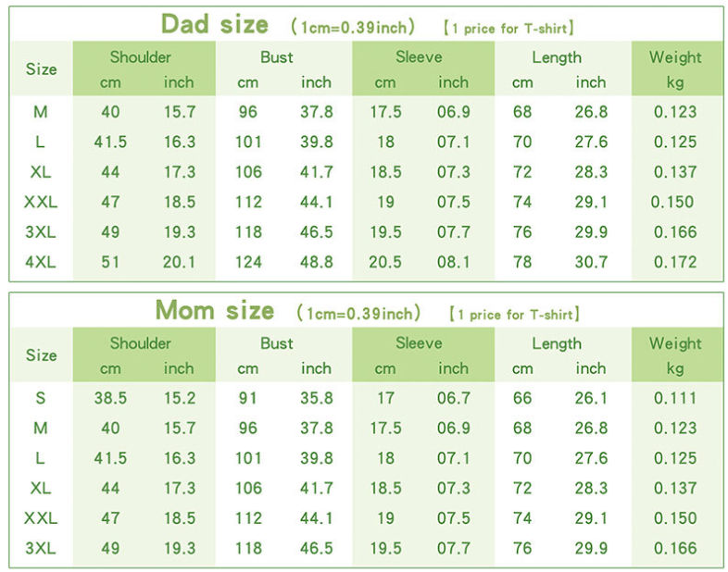The height and width of the screenshot is (572, 728).
Task: Select the Sleeve header in Dad table
Action: click(419, 57)
